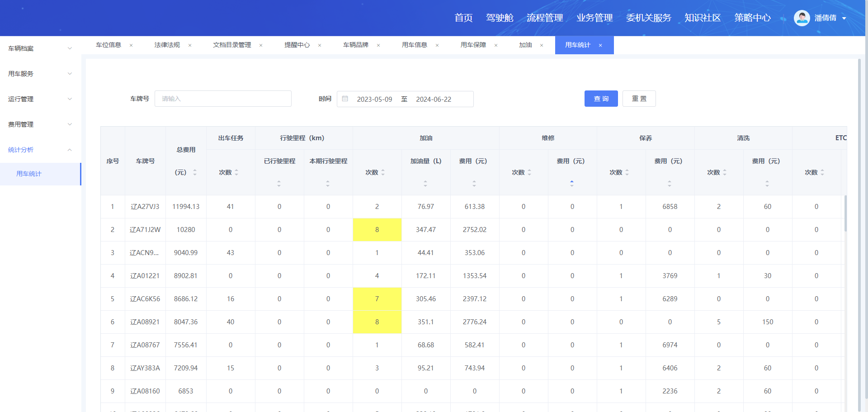Open 知识社区 in top navigation

[x=703, y=18]
